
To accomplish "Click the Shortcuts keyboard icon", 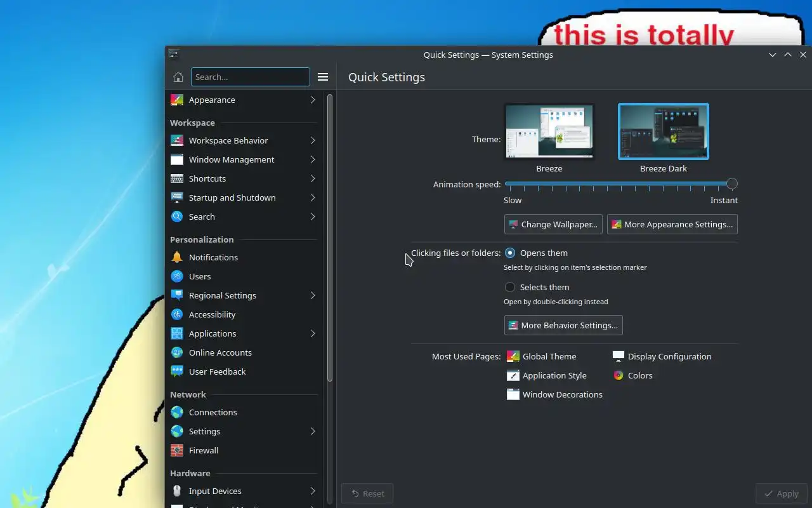I will pos(177,178).
